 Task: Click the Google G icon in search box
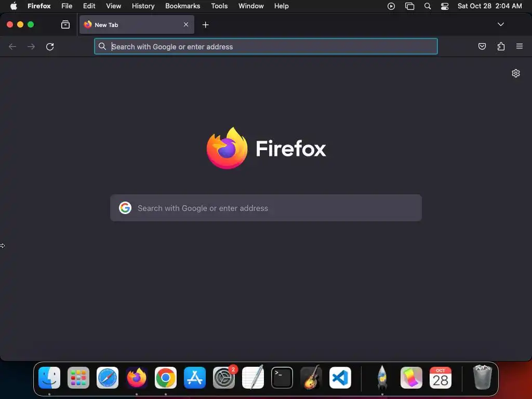tap(125, 208)
